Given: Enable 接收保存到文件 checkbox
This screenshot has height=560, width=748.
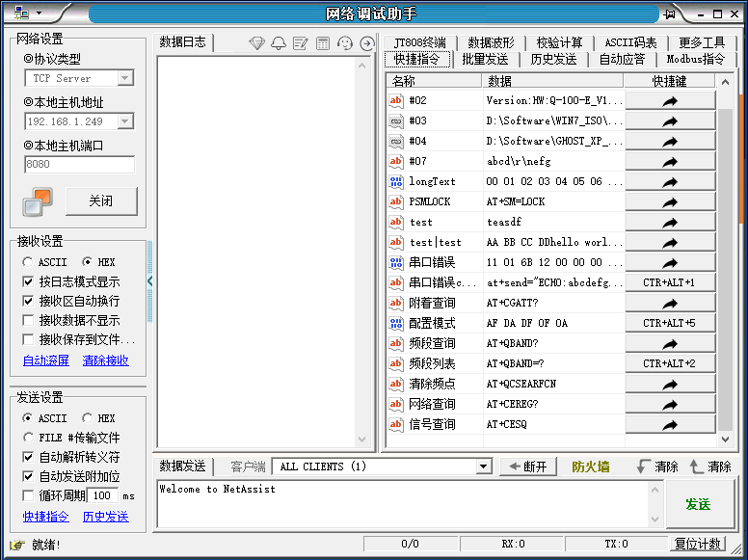Looking at the screenshot, I should point(28,339).
